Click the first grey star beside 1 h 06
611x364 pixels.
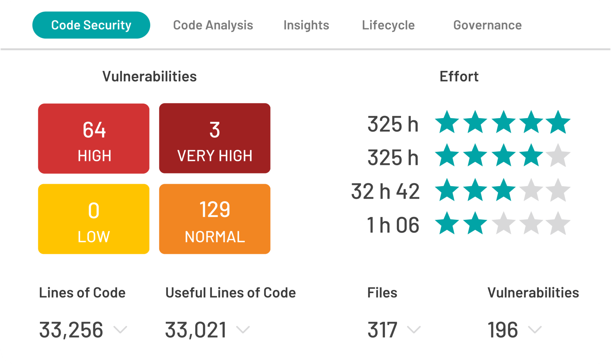[504, 224]
